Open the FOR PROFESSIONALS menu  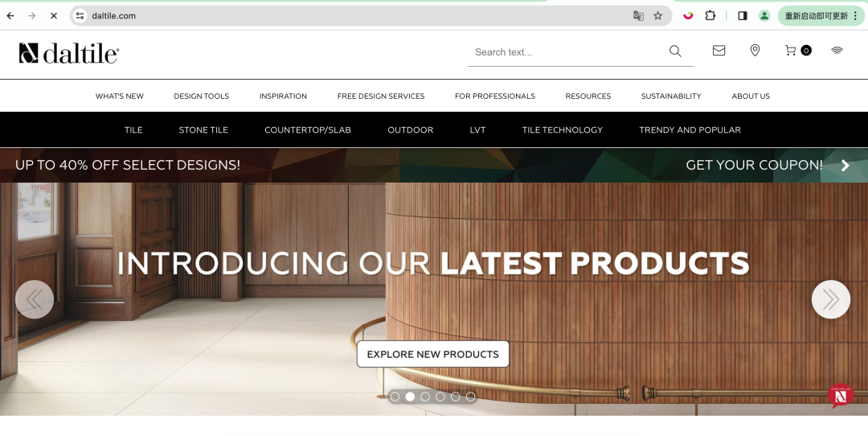[x=495, y=97]
